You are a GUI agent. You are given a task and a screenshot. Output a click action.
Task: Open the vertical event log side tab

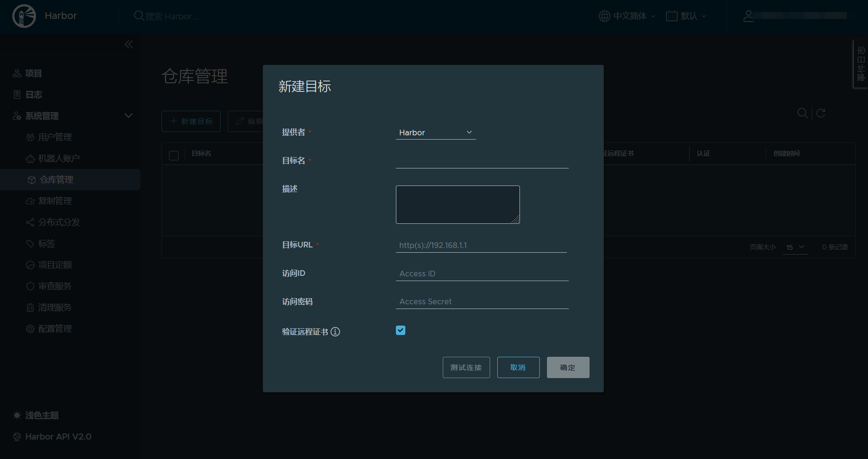[x=861, y=64]
